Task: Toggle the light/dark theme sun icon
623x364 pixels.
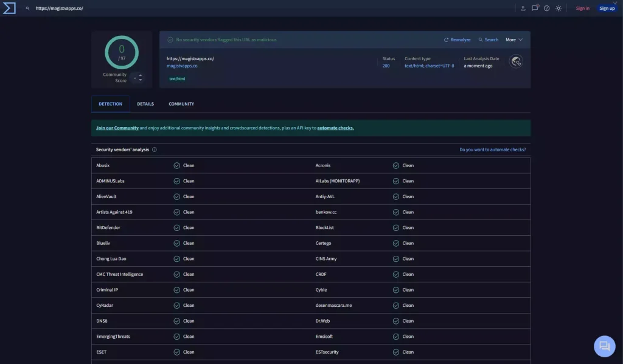Action: (x=559, y=9)
